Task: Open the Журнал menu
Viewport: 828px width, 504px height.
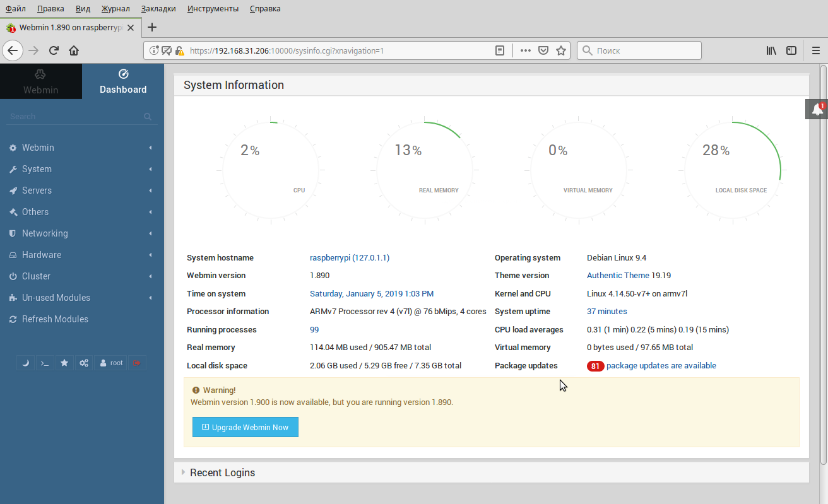Action: point(115,9)
